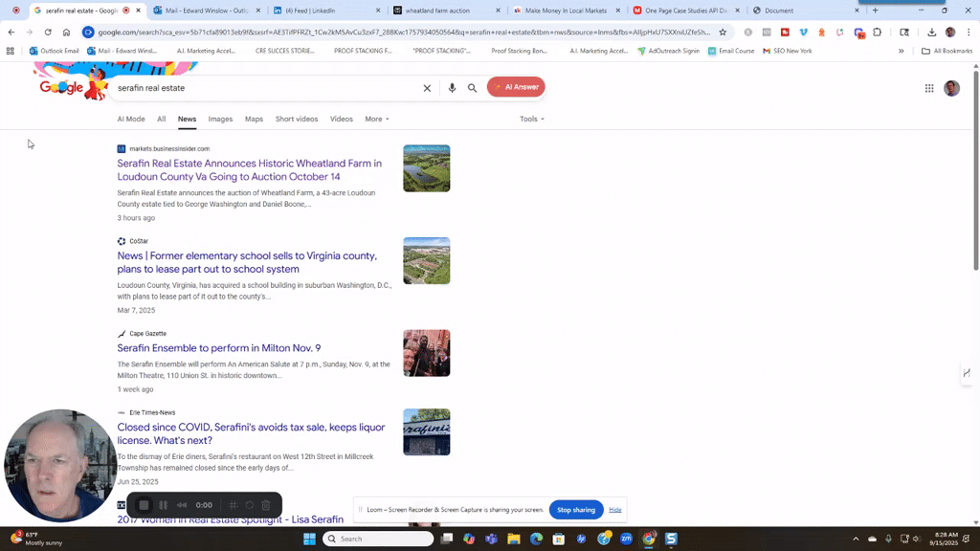Screen dimensions: 980x551
Task: Open the Google apps grid icon
Action: (x=929, y=88)
